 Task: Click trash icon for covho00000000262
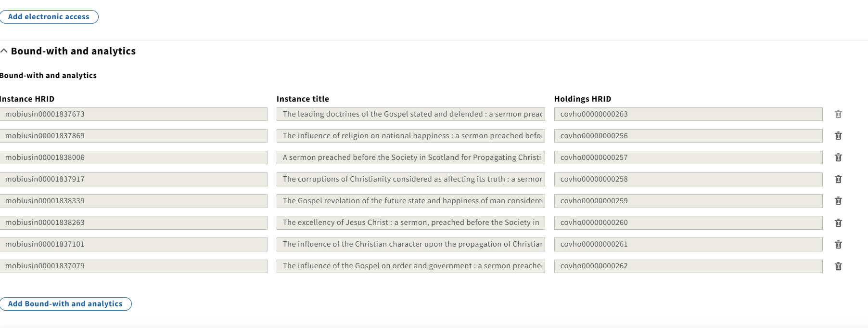838,266
